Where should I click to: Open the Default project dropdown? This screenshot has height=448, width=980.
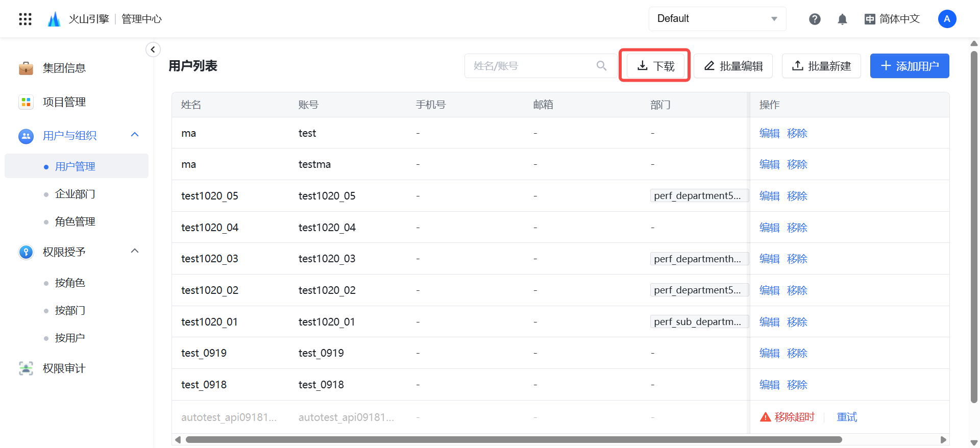[717, 19]
